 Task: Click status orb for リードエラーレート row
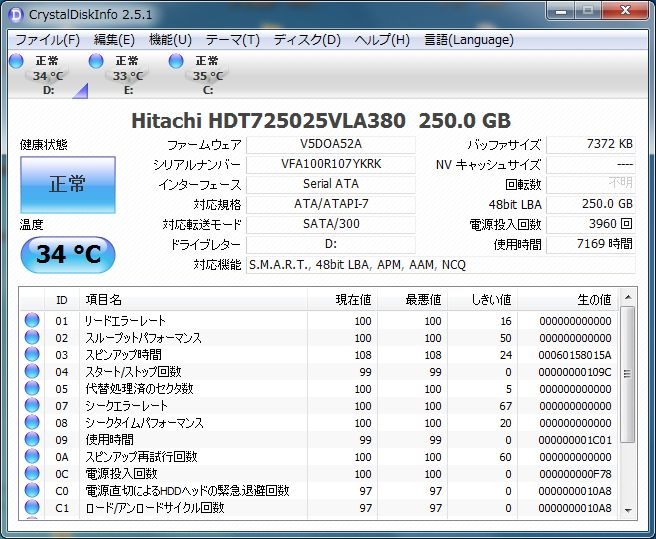32,321
